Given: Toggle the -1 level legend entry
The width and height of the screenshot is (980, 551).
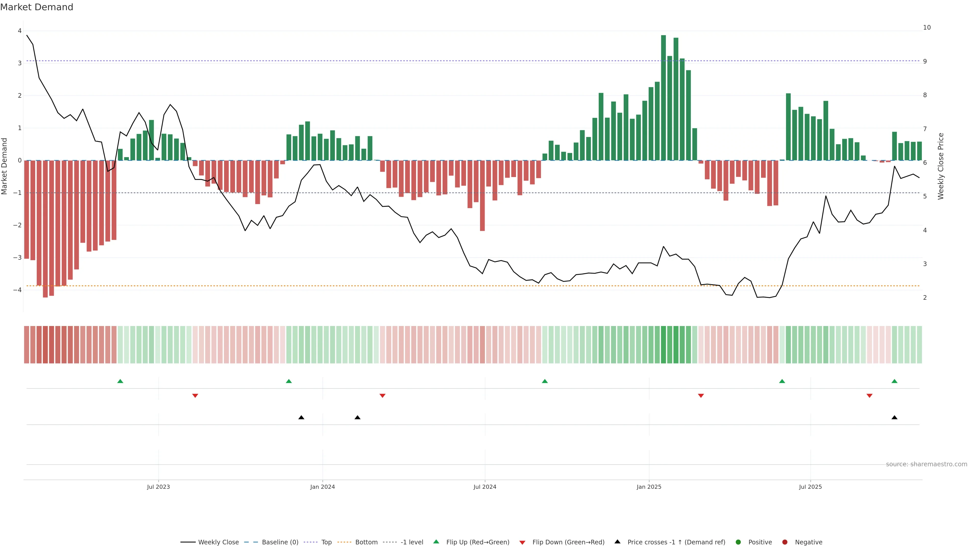Looking at the screenshot, I should pyautogui.click(x=412, y=542).
